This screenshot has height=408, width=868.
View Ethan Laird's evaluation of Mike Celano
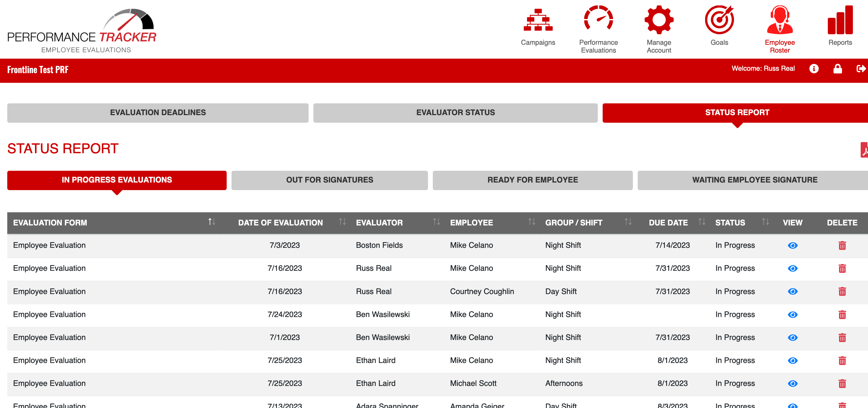click(x=792, y=361)
